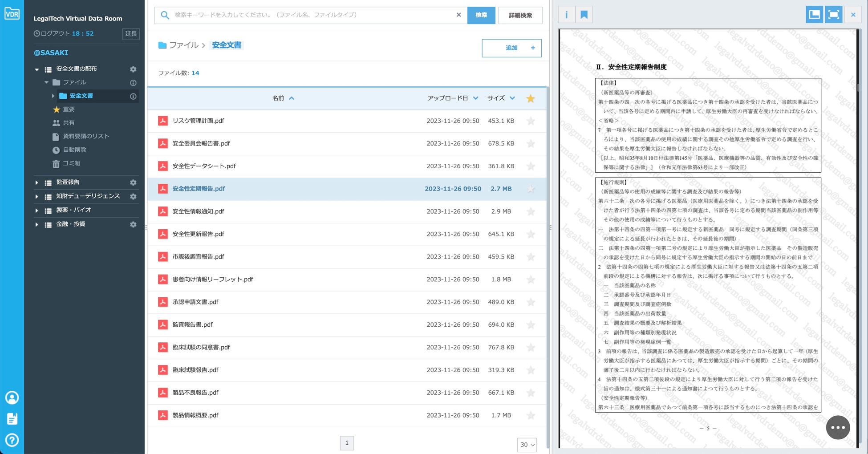868x454 pixels.
Task: Expand viewer to fullscreen
Action: coord(834,15)
